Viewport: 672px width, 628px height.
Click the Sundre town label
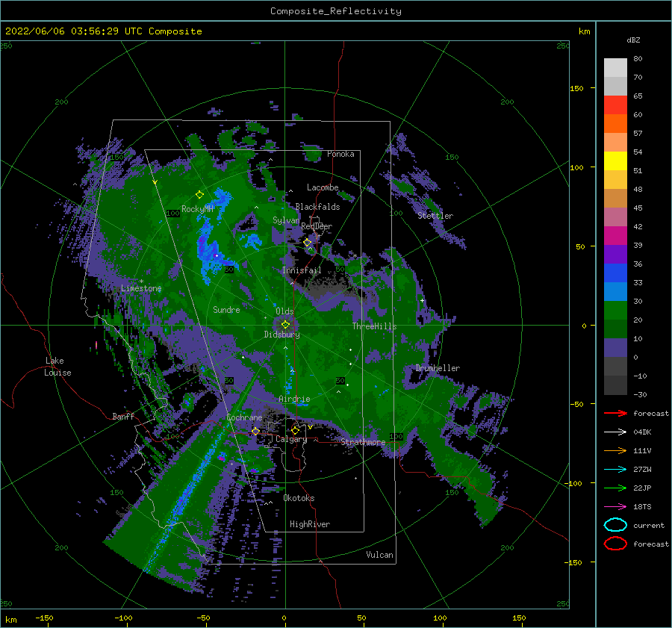[x=226, y=309]
